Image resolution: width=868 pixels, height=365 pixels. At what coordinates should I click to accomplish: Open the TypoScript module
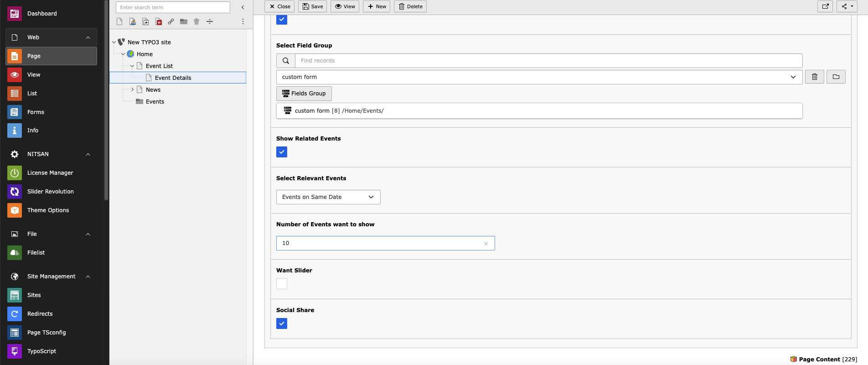click(51, 351)
